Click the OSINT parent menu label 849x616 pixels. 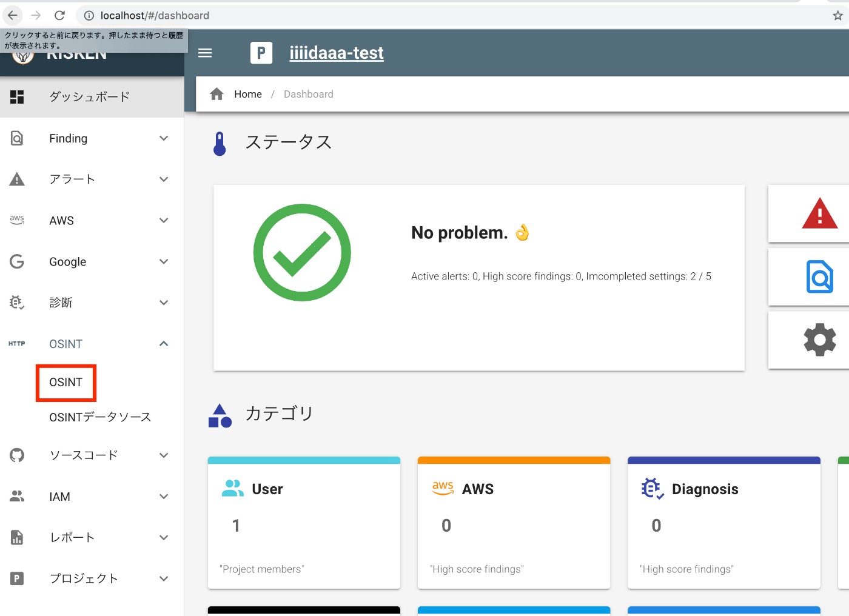(65, 344)
